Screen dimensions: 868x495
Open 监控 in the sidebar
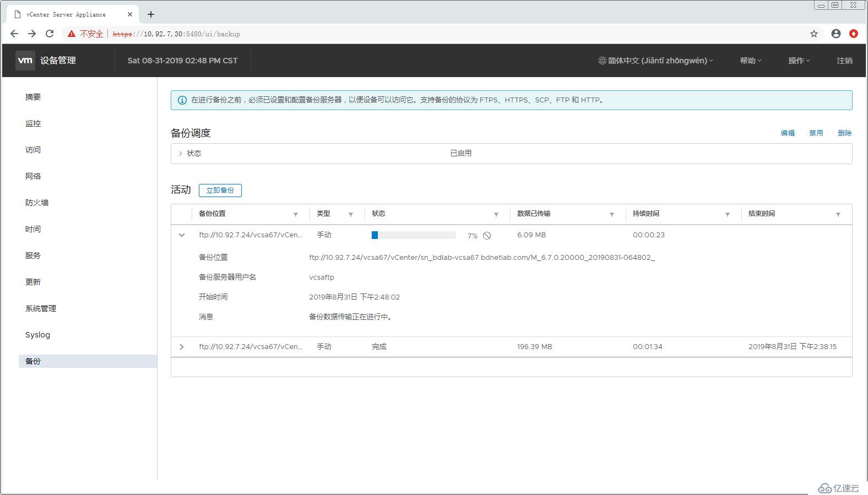[x=33, y=123]
